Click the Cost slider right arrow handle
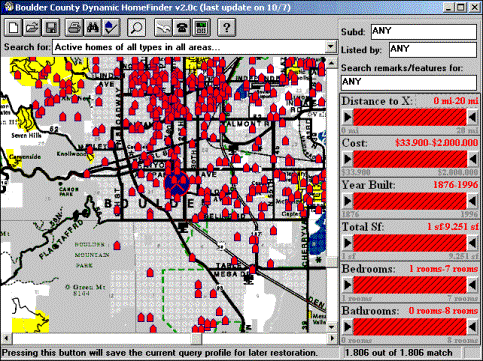This screenshot has height=361, width=483. pos(472,159)
